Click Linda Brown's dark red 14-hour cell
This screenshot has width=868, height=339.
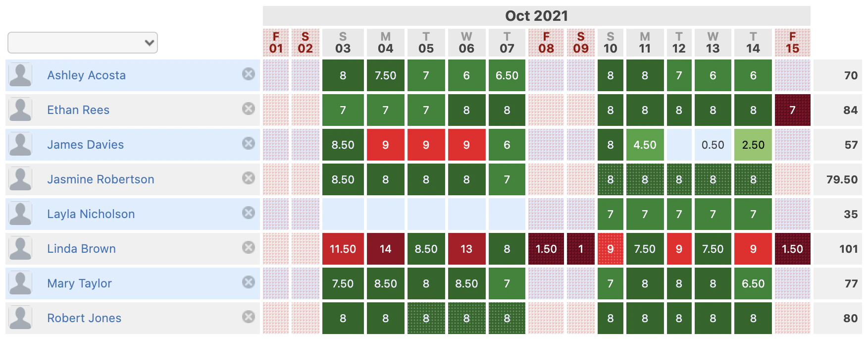click(x=386, y=249)
